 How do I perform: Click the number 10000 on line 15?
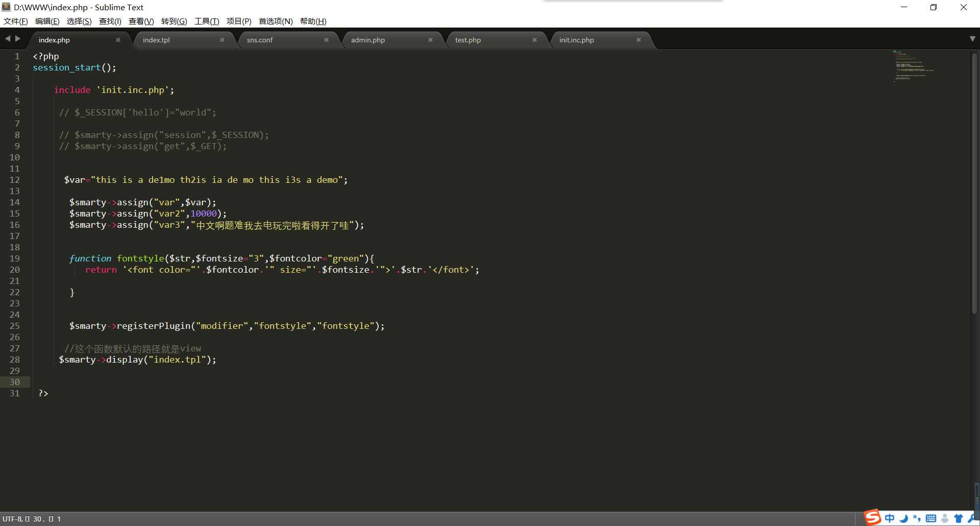tap(204, 213)
